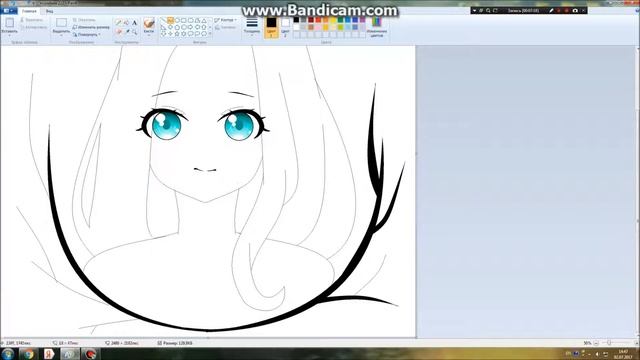Click the Select rectangle icon

point(62,22)
